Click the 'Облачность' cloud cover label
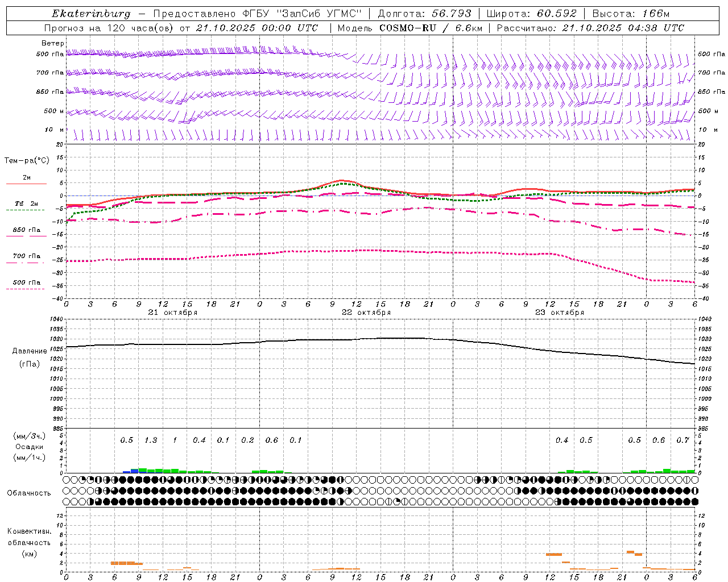Image resolution: width=728 pixels, height=582 pixels. click(29, 493)
